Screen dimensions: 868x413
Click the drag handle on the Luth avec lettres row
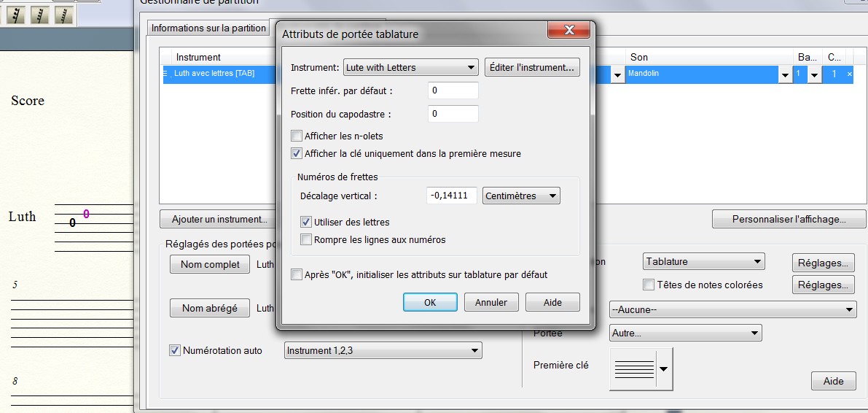(165, 74)
